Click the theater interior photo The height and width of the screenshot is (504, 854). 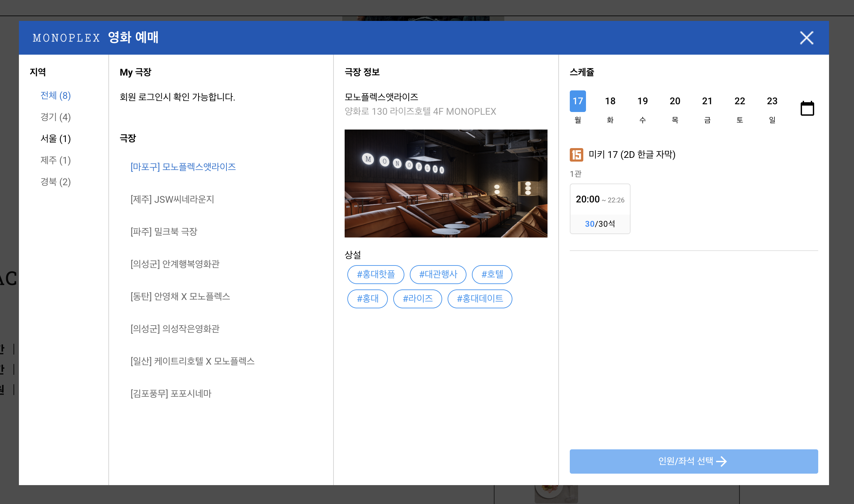[x=446, y=184]
